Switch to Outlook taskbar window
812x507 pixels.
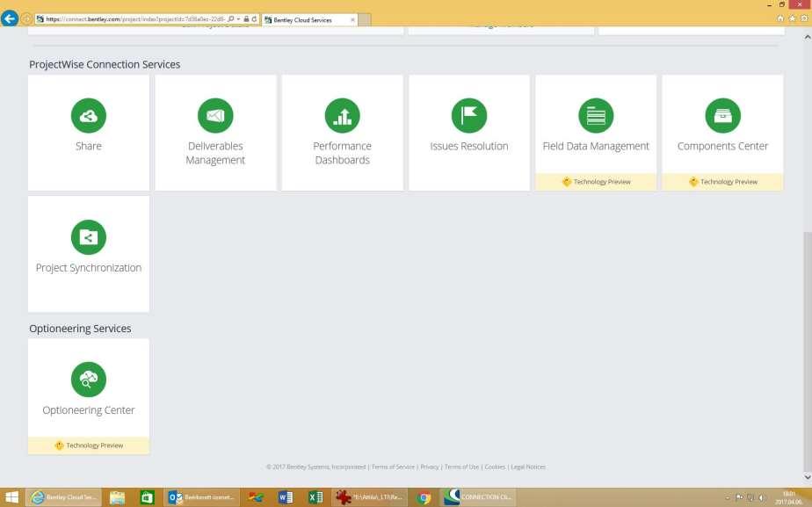pos(202,497)
